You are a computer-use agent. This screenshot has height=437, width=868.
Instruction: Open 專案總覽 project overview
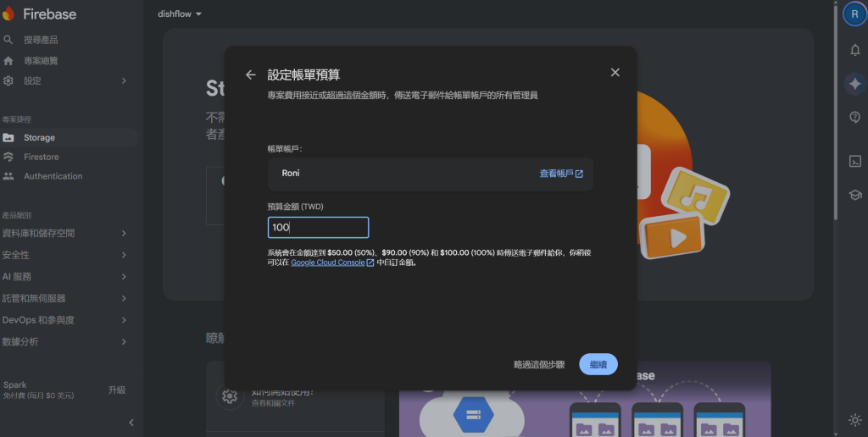click(x=41, y=61)
